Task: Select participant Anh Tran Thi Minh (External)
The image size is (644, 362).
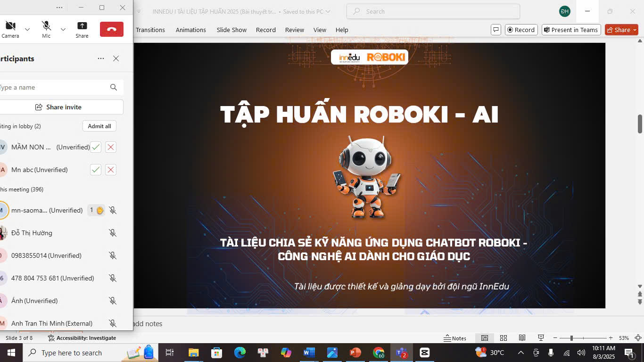Action: click(52, 323)
